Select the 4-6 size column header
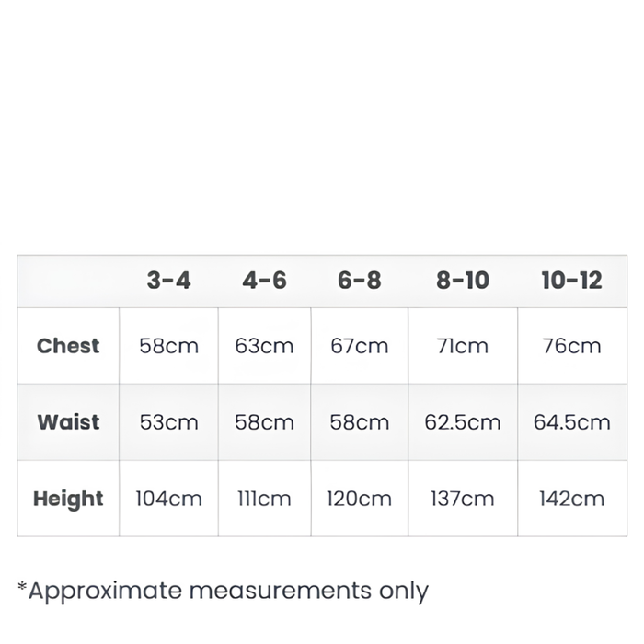 (x=265, y=281)
